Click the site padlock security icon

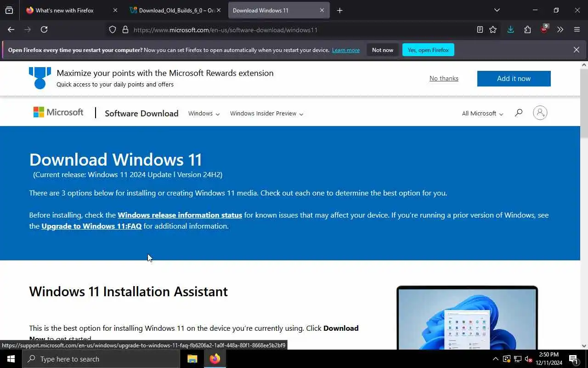(x=125, y=30)
